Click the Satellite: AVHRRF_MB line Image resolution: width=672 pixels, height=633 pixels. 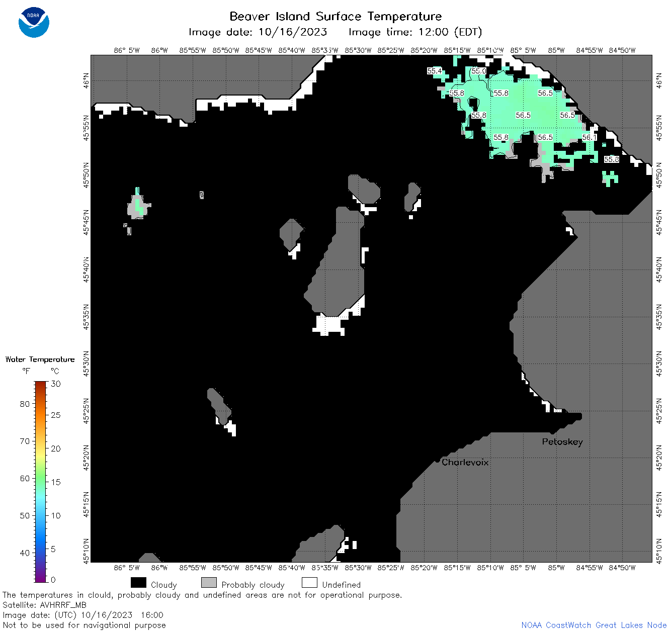point(44,605)
